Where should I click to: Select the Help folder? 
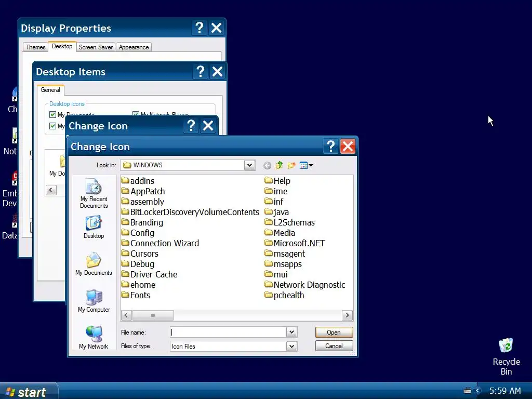click(277, 181)
